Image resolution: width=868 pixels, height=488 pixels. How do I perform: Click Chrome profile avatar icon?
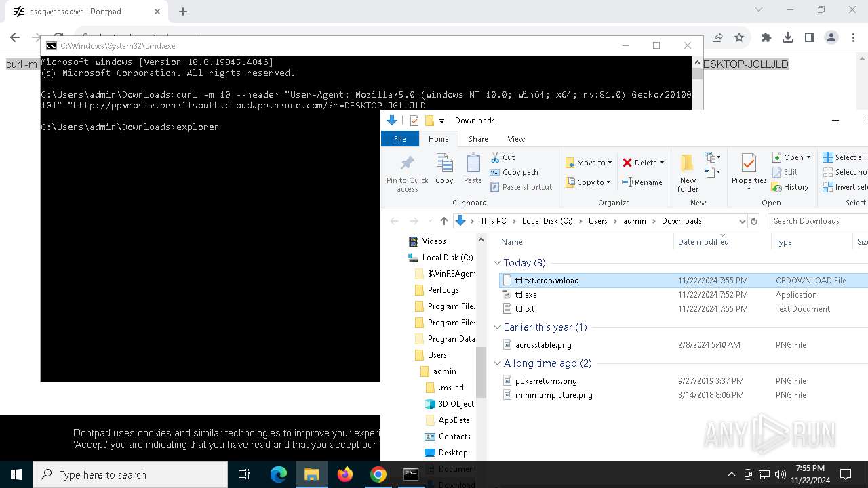click(831, 38)
